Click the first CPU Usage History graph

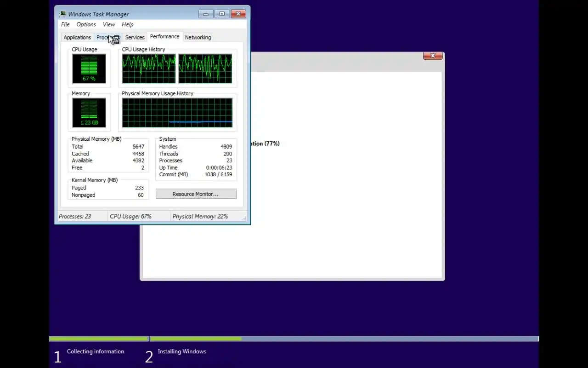(149, 69)
